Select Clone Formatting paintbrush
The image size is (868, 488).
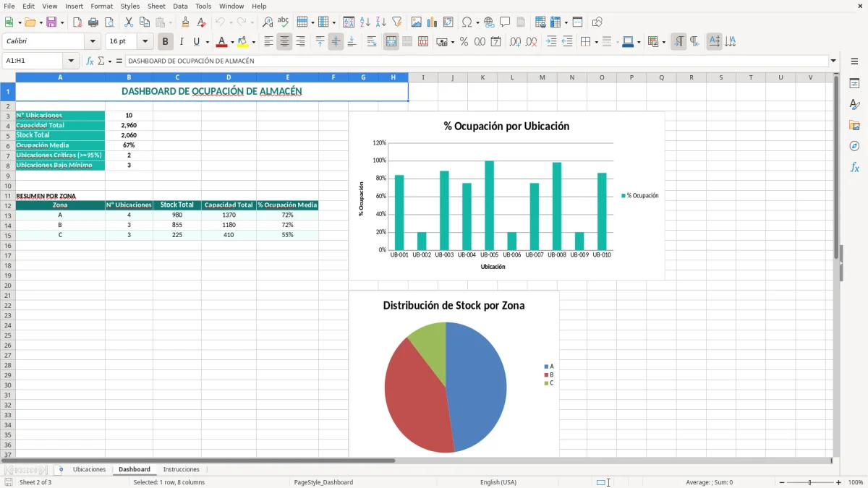coord(185,22)
